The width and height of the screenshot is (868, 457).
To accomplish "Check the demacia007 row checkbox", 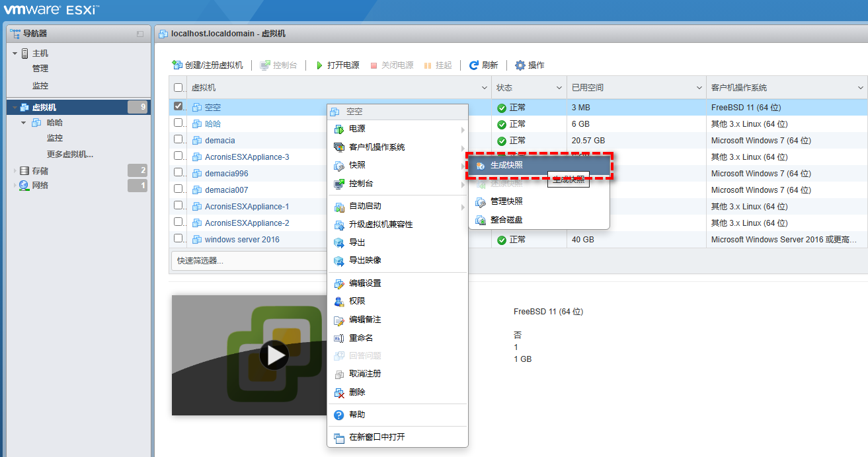I will pos(178,189).
